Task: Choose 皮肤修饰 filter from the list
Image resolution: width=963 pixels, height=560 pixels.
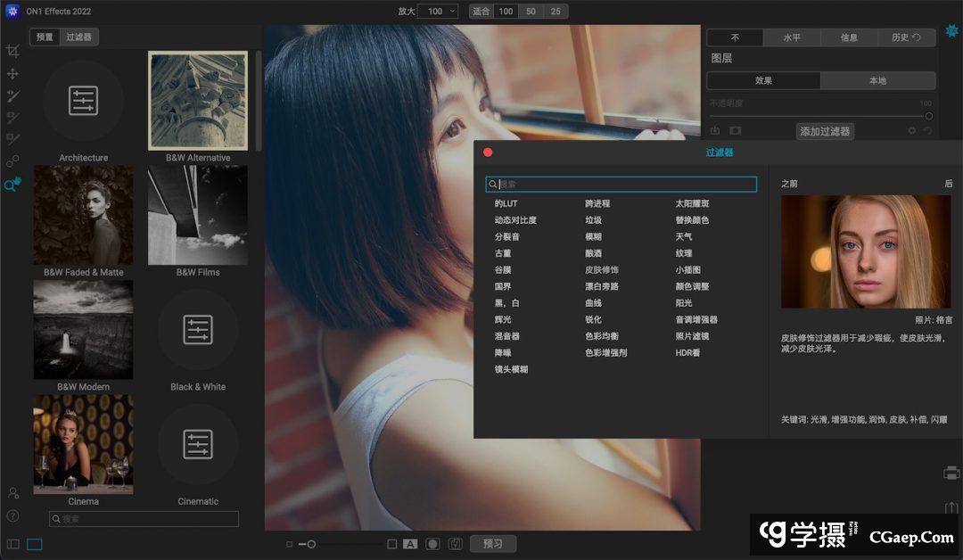Action: pos(601,269)
